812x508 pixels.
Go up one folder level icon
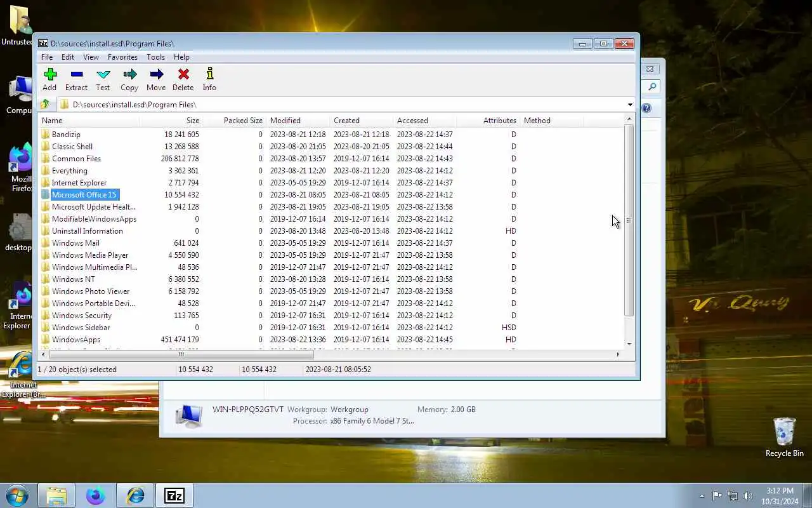click(45, 104)
